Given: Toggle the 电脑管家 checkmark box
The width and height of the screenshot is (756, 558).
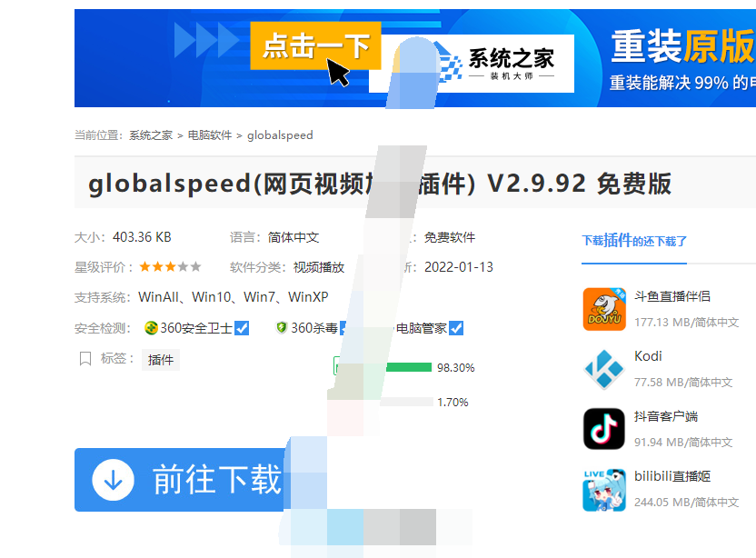Looking at the screenshot, I should (x=456, y=328).
